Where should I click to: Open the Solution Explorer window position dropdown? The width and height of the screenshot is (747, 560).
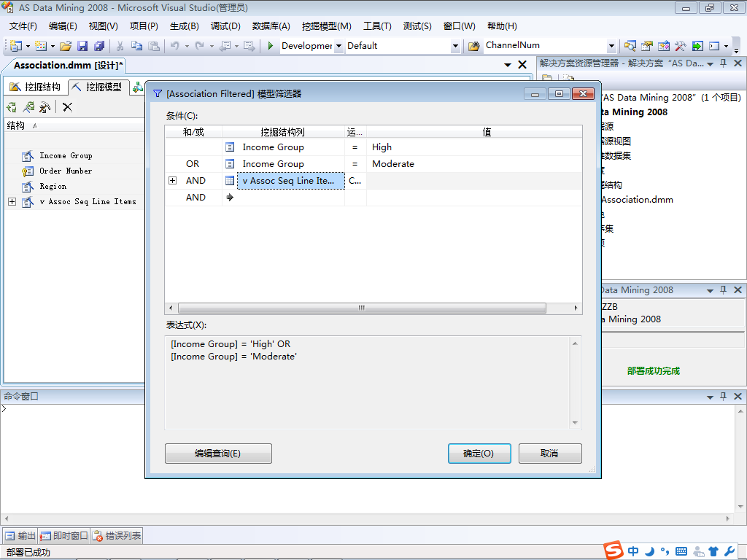[710, 64]
